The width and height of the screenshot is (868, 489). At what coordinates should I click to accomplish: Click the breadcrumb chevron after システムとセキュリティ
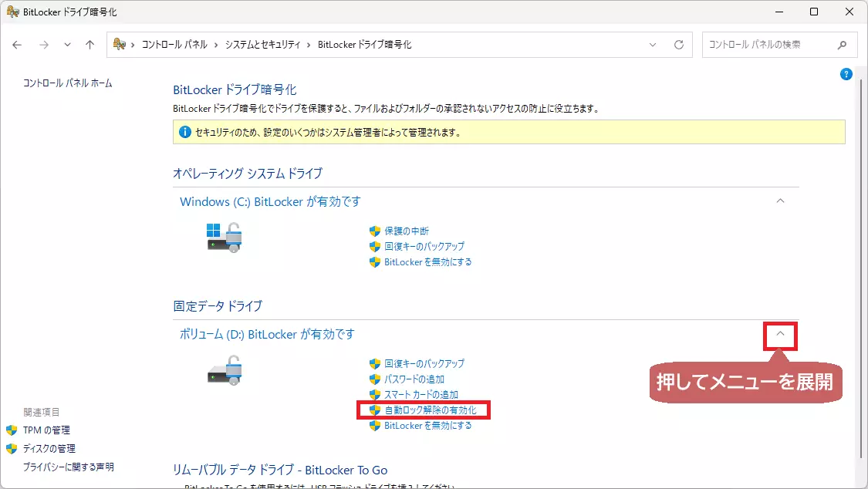(309, 45)
